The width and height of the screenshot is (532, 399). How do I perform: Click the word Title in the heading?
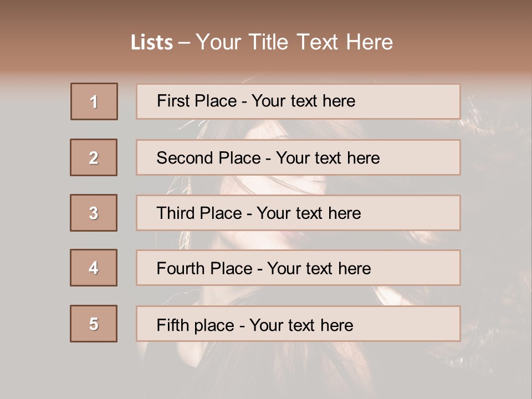(x=269, y=42)
